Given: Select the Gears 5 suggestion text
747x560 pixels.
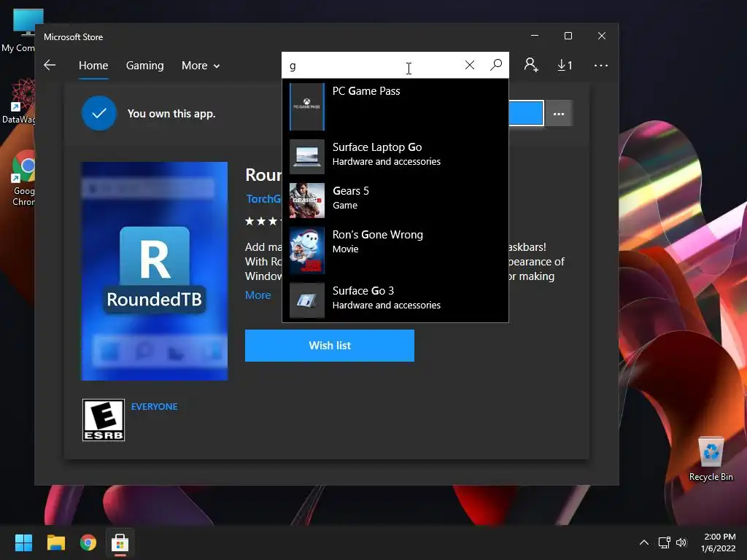Looking at the screenshot, I should [351, 191].
